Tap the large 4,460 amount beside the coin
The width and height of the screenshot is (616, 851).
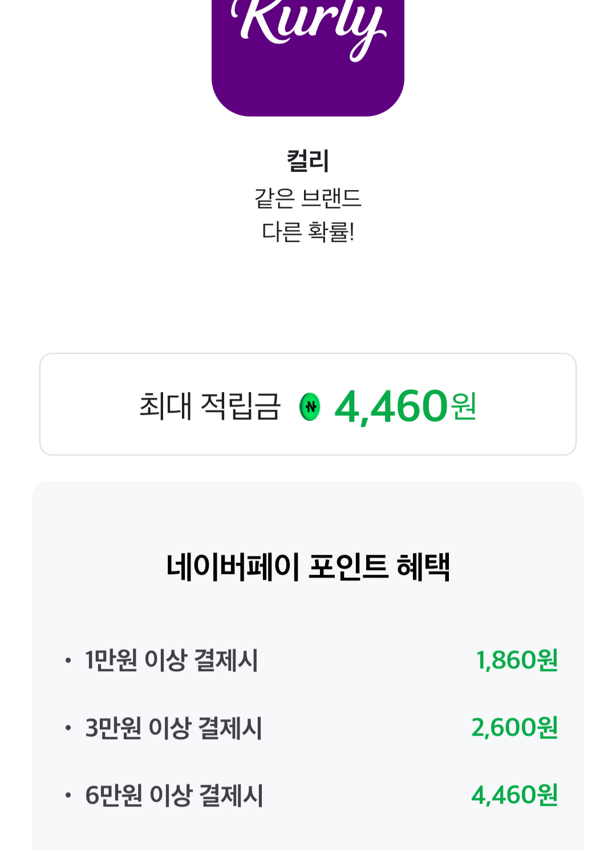click(391, 406)
